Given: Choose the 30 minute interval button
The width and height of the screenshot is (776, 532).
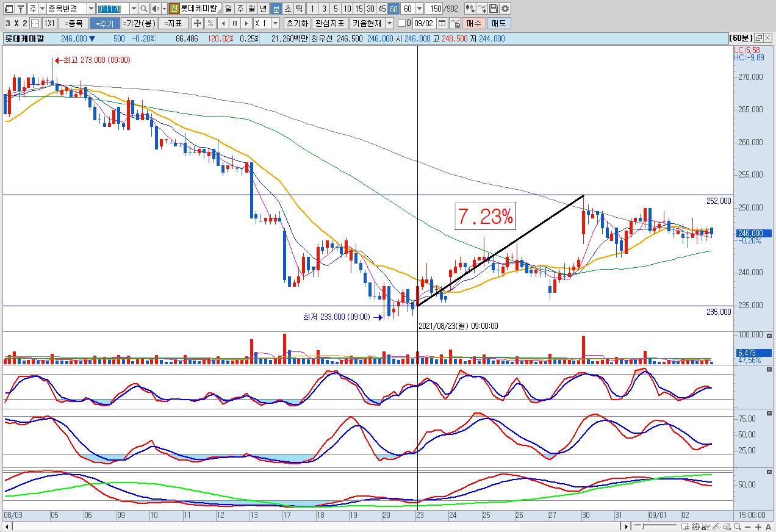Looking at the screenshot, I should pyautogui.click(x=370, y=9).
